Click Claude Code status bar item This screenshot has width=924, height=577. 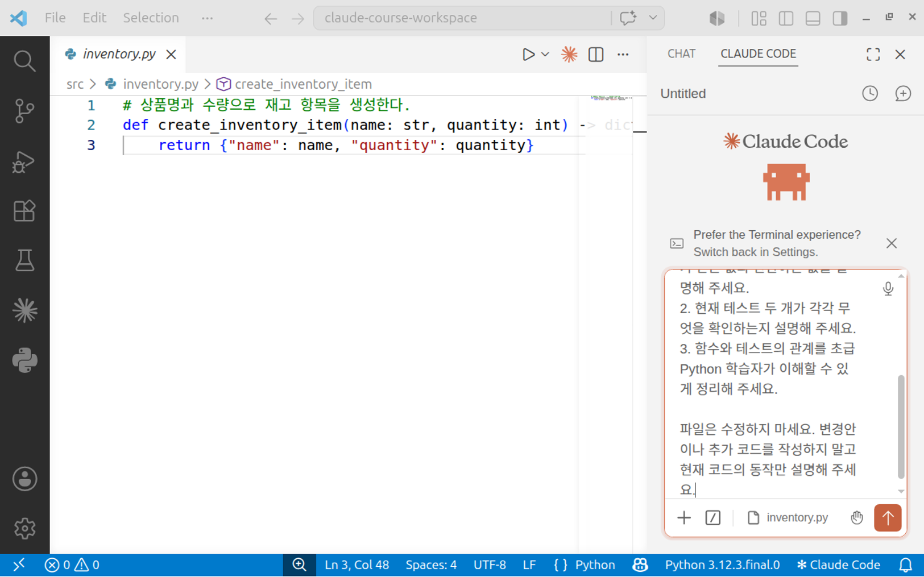coord(839,565)
